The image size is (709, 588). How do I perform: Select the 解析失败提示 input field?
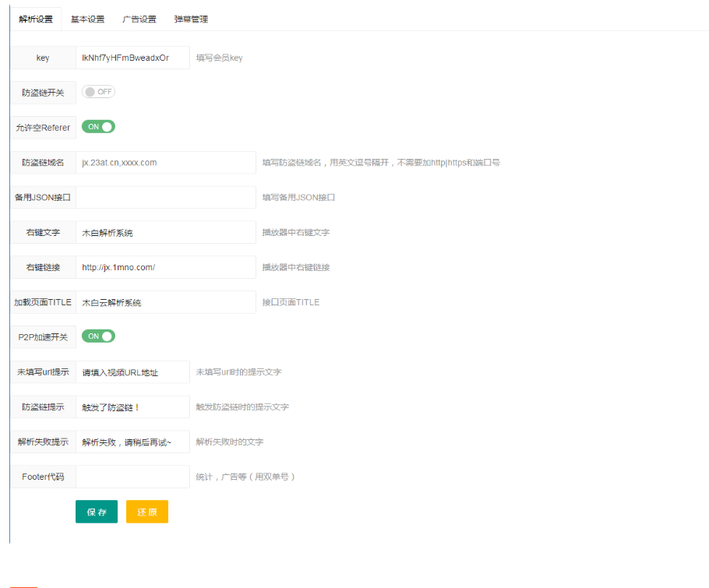pyautogui.click(x=132, y=442)
